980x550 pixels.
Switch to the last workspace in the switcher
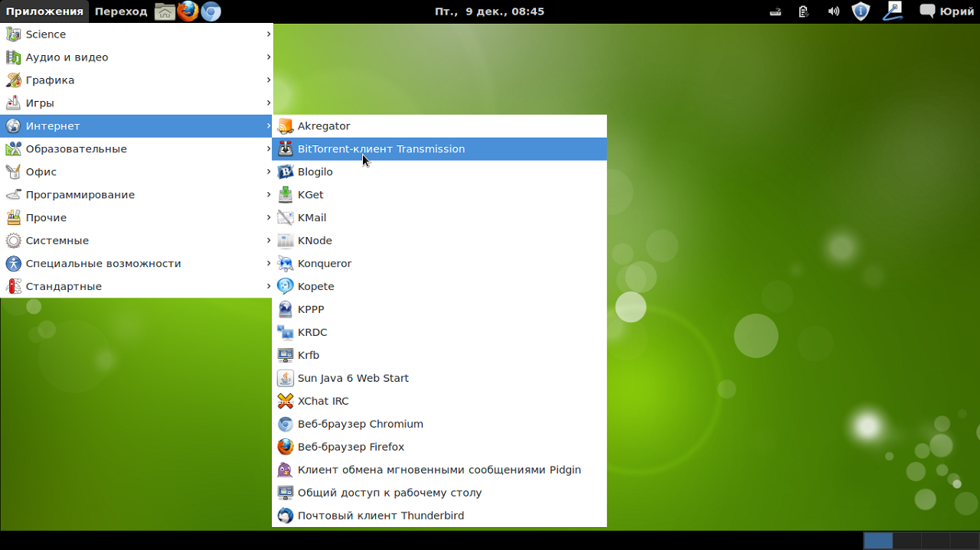coord(963,541)
